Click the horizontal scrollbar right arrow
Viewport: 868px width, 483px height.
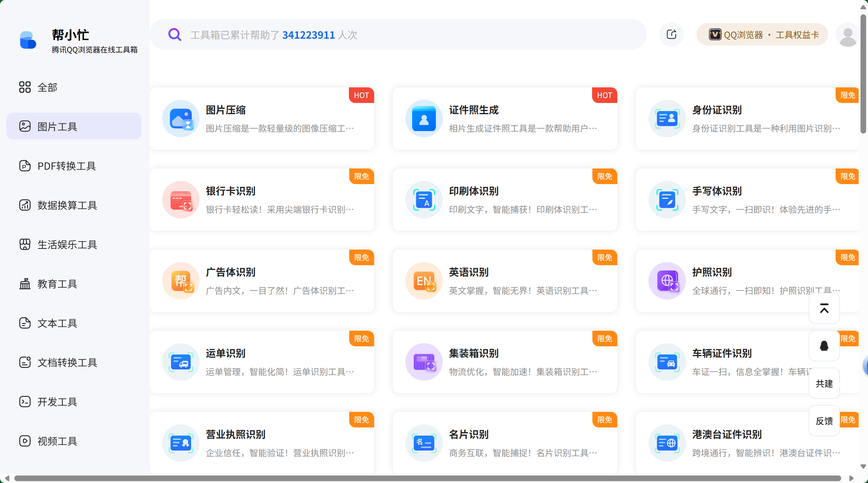click(851, 478)
